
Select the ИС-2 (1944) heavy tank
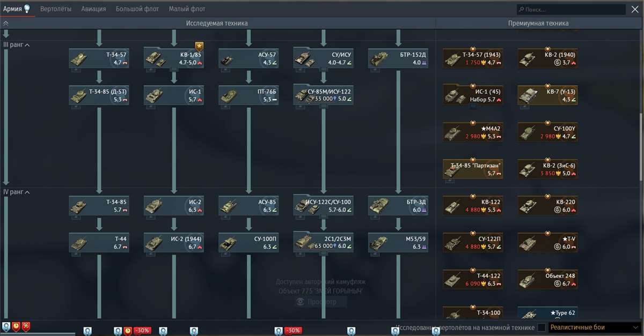point(173,242)
